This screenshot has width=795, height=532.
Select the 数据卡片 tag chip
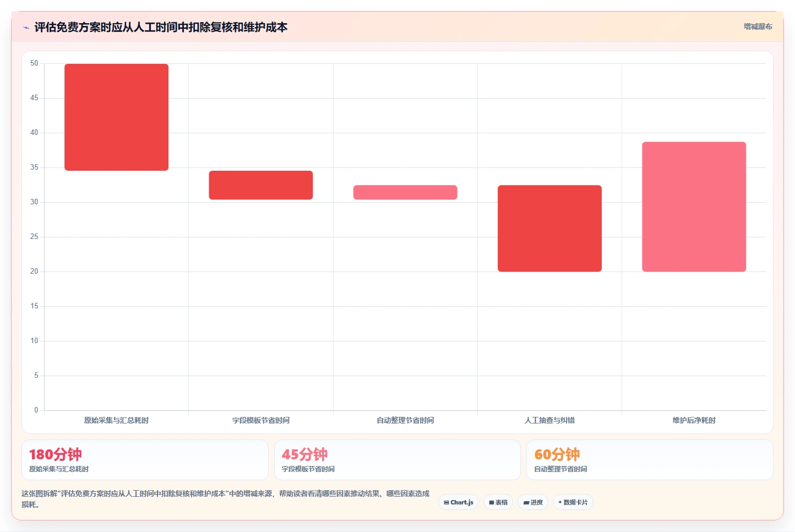coord(573,502)
